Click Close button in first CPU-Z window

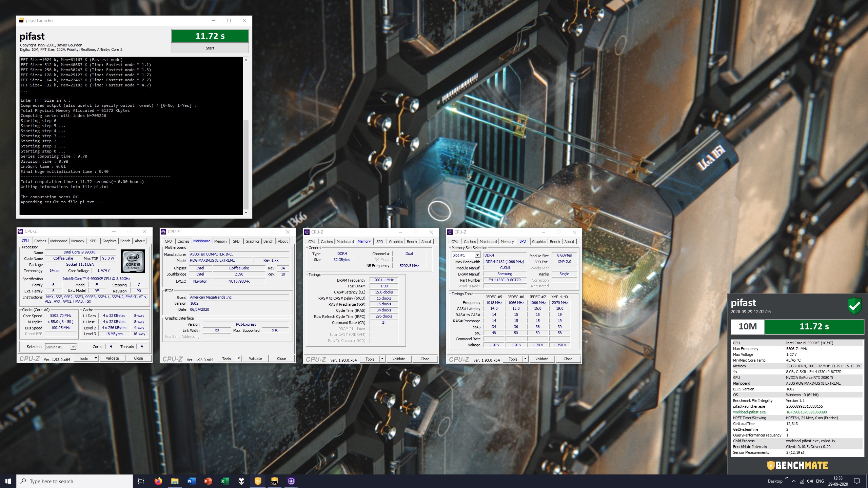[138, 358]
